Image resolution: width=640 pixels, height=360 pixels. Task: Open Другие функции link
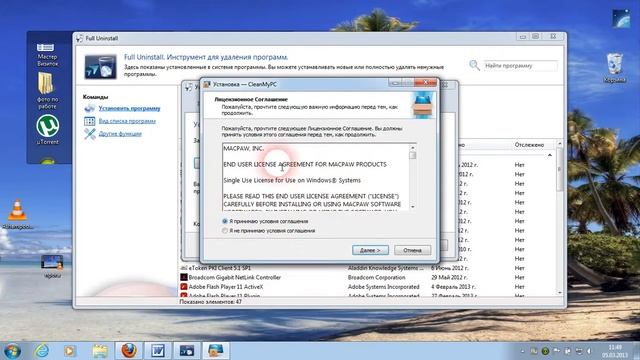pyautogui.click(x=120, y=134)
